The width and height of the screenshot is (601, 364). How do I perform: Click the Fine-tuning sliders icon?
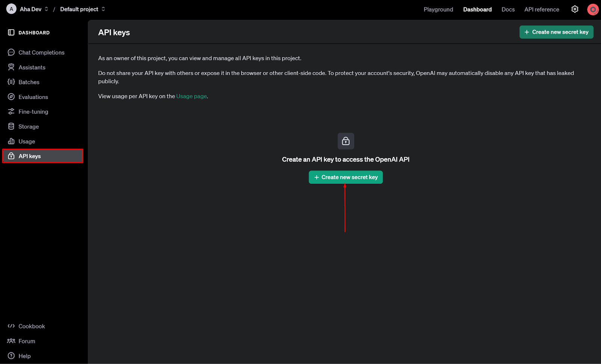coord(11,111)
